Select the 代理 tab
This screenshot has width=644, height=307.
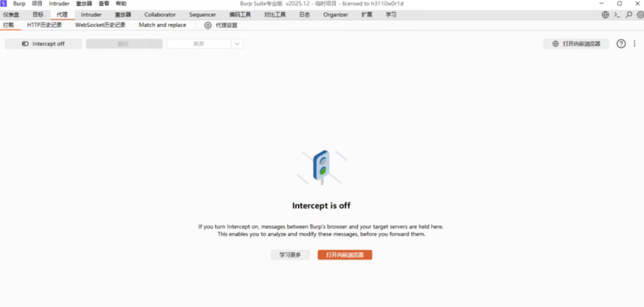pos(62,15)
